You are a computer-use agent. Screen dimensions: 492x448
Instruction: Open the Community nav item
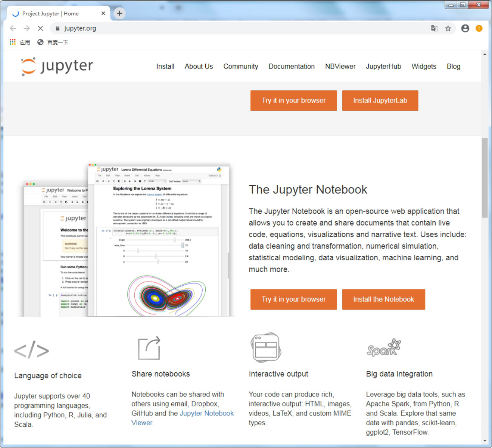[241, 66]
